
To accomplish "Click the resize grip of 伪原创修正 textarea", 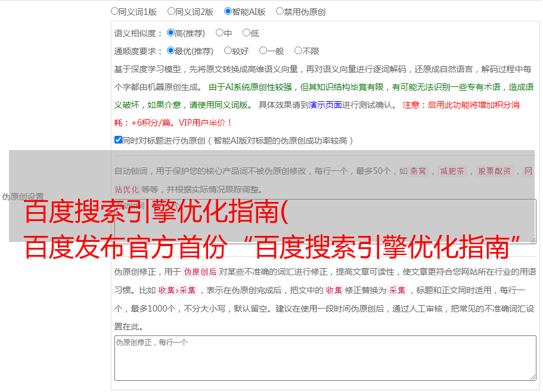I will pyautogui.click(x=533, y=377).
